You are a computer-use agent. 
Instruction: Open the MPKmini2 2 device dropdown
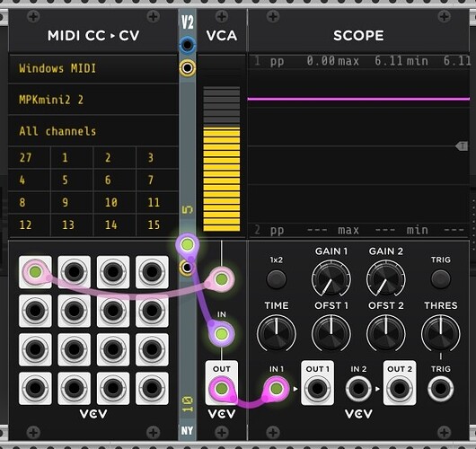tap(93, 100)
